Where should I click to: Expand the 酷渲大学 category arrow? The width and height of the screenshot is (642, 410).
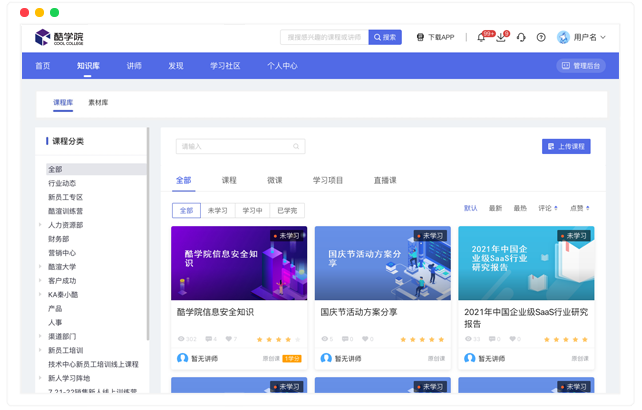(x=40, y=266)
